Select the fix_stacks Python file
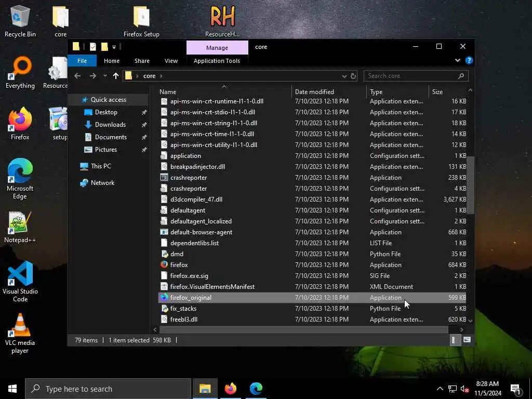This screenshot has width=532, height=399. point(312,309)
